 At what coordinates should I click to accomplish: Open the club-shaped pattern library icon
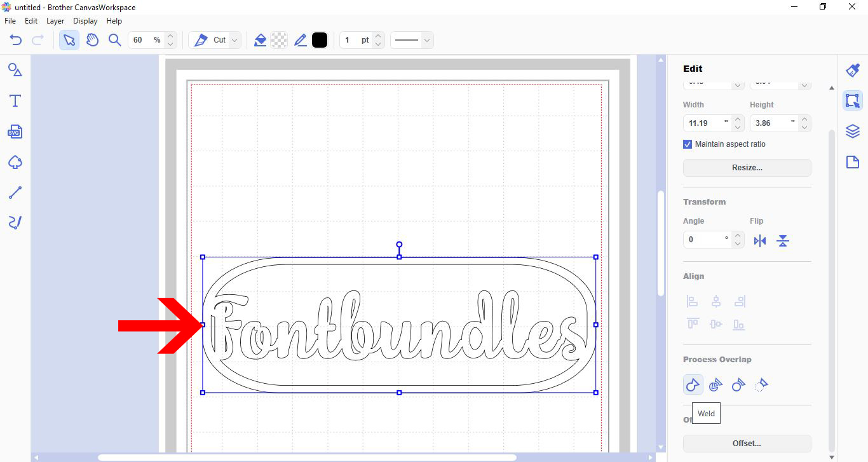click(x=15, y=162)
